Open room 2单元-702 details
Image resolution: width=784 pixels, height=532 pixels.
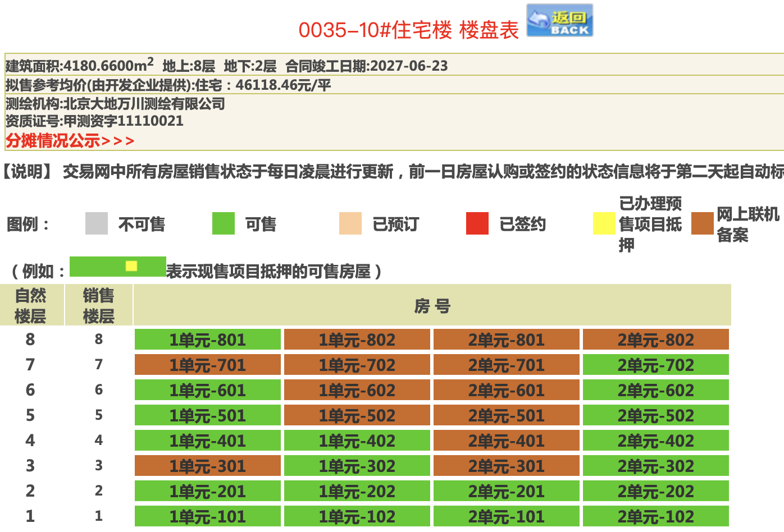pyautogui.click(x=655, y=365)
